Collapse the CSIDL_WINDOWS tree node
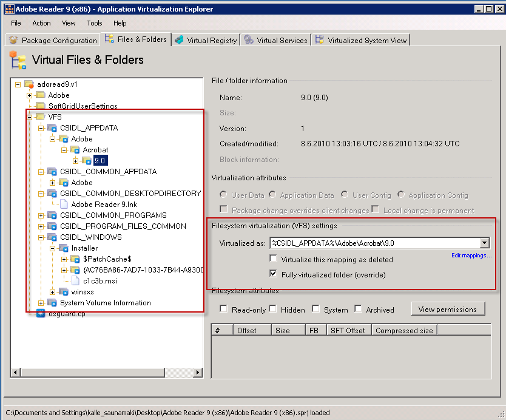The width and height of the screenshot is (506, 420). click(41, 237)
